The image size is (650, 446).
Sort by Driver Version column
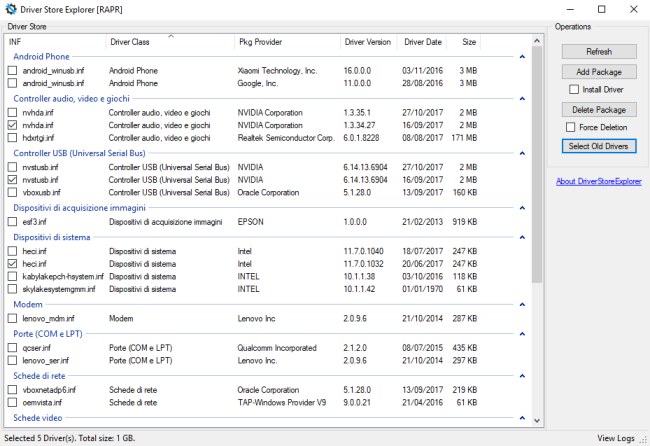click(x=369, y=42)
